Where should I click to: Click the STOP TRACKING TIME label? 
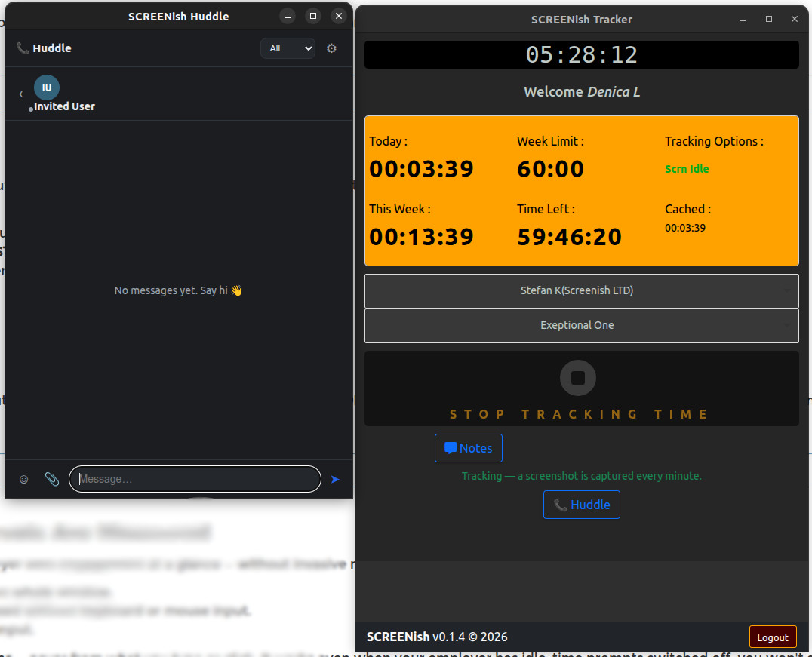click(579, 414)
